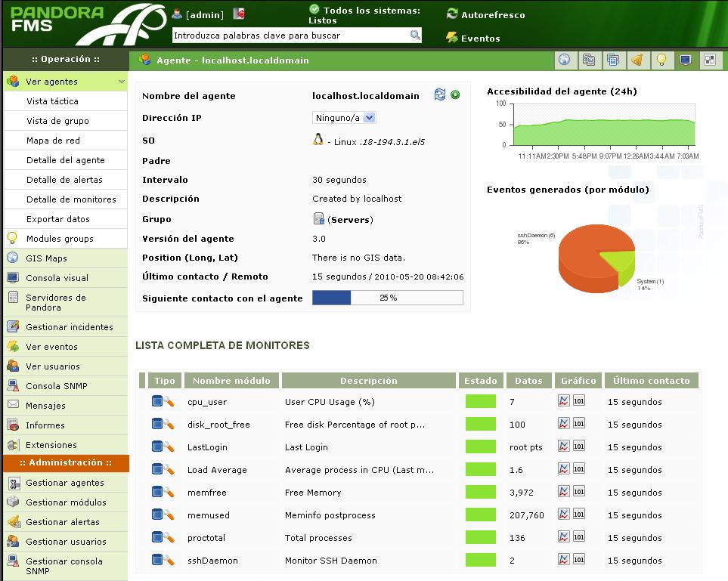Viewport: 728px width, 581px height.
Task: Click the blue refresh icon beside agent name
Action: 440,94
